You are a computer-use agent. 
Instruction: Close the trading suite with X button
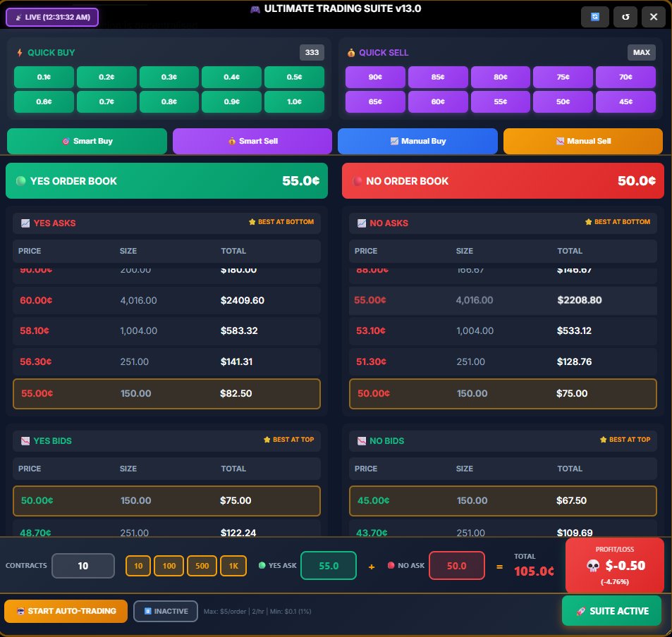653,17
